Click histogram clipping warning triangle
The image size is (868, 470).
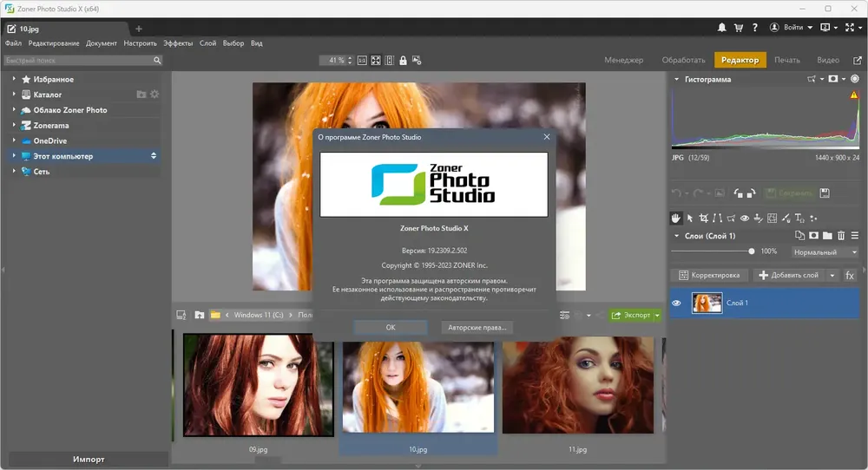[x=854, y=95]
